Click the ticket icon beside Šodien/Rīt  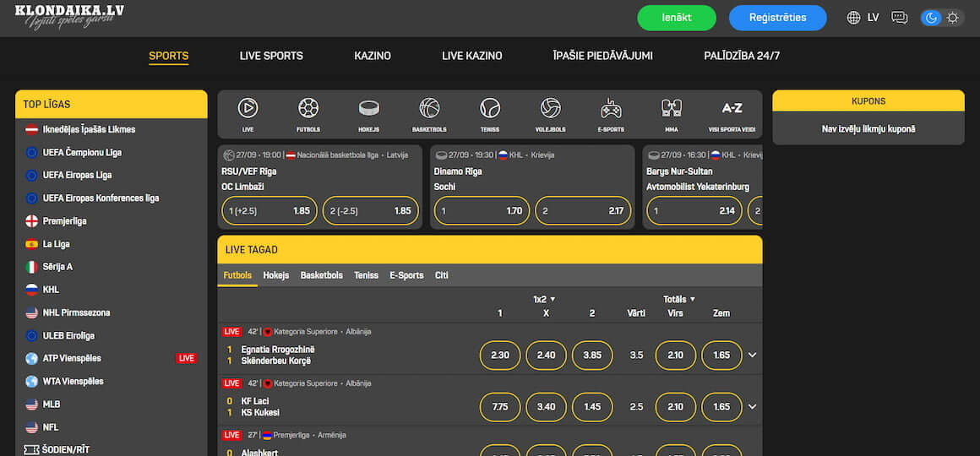(x=32, y=450)
